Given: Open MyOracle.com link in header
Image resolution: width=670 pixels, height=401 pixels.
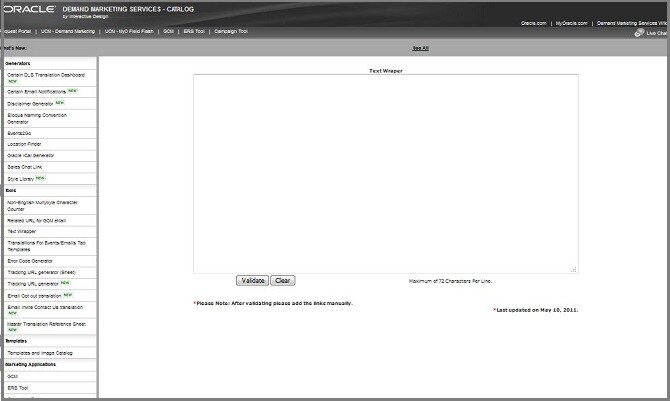Looking at the screenshot, I should click(571, 23).
